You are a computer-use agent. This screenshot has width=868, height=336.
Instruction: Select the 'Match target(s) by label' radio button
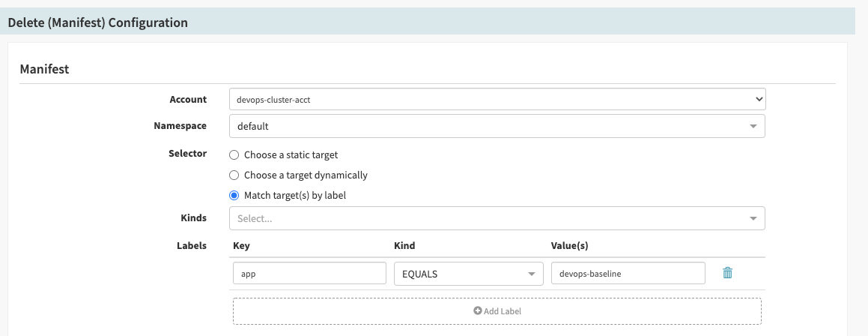click(234, 196)
